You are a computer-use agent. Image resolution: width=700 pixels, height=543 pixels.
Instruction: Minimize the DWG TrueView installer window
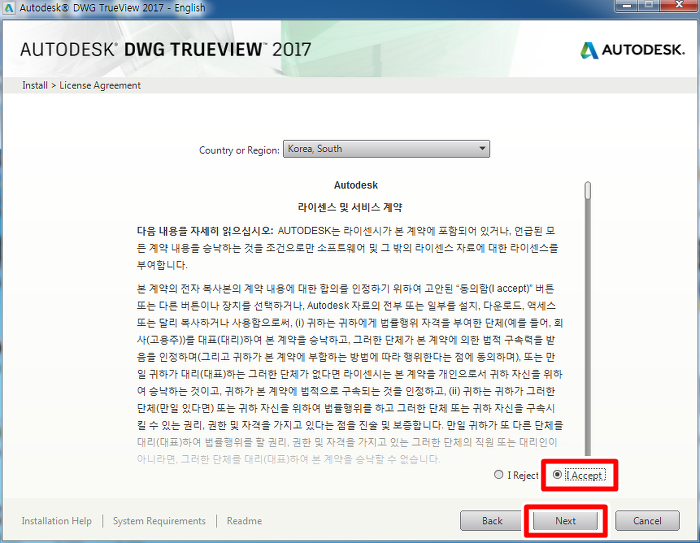pos(627,6)
